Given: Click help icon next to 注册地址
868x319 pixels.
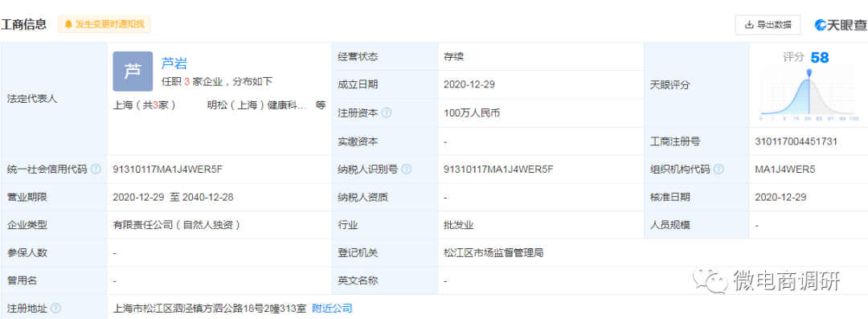Looking at the screenshot, I should (x=55, y=309).
